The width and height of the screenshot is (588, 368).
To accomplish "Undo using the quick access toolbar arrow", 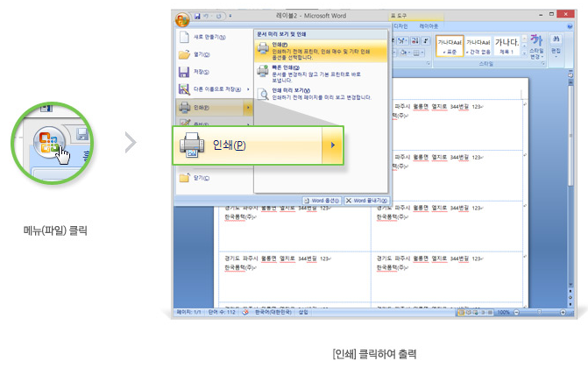I will (x=206, y=16).
